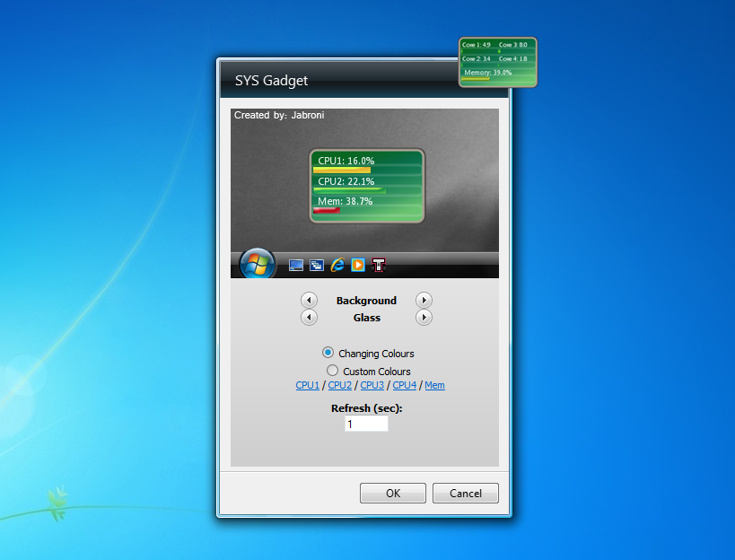
Task: Click the "CPU2: 22.1%" preview reading
Action: pos(346,181)
